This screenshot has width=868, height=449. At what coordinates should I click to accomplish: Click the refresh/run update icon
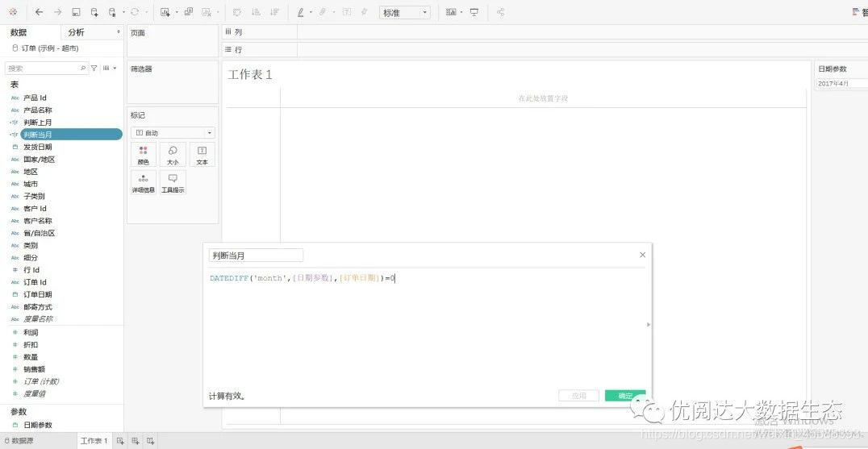click(134, 11)
